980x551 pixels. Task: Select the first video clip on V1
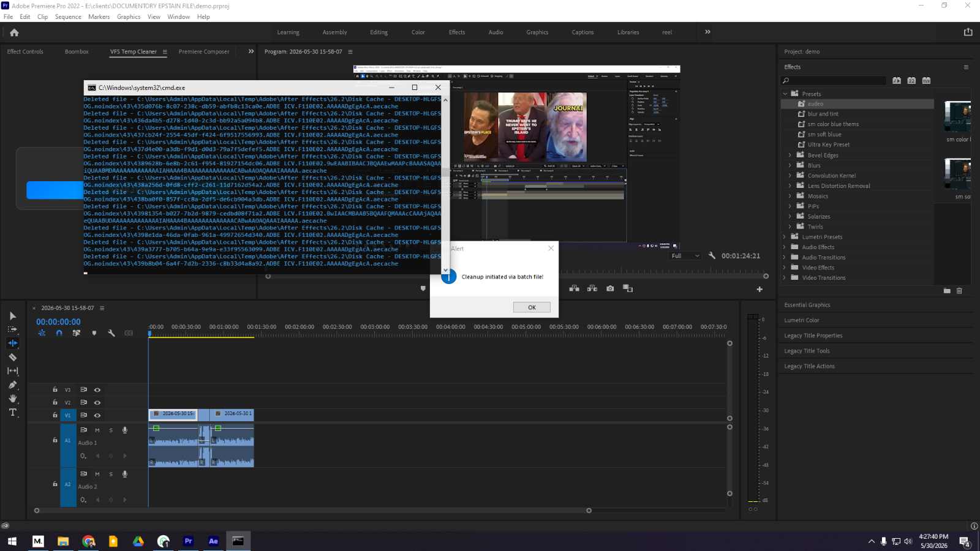[173, 414]
